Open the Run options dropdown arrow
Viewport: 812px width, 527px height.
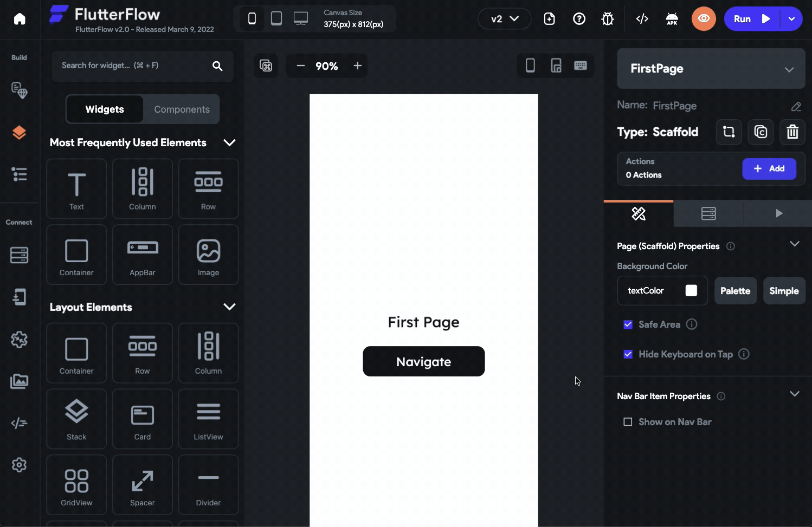(x=791, y=19)
